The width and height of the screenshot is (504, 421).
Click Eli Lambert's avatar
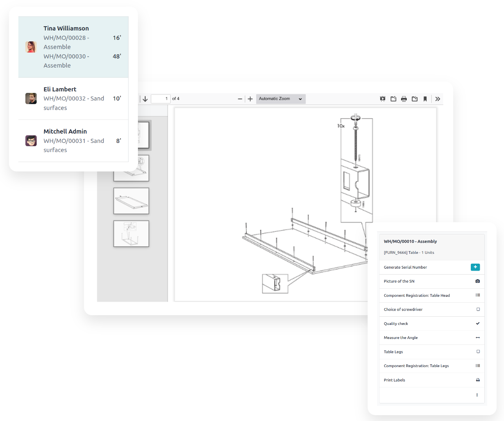click(31, 98)
